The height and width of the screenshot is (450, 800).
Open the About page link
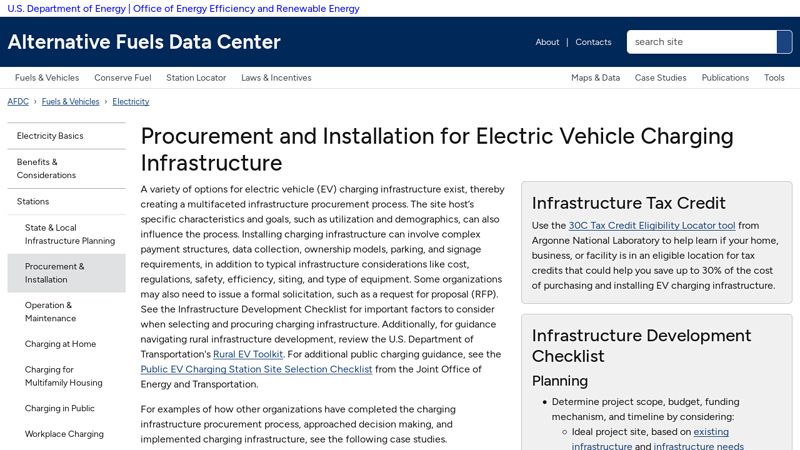[547, 42]
